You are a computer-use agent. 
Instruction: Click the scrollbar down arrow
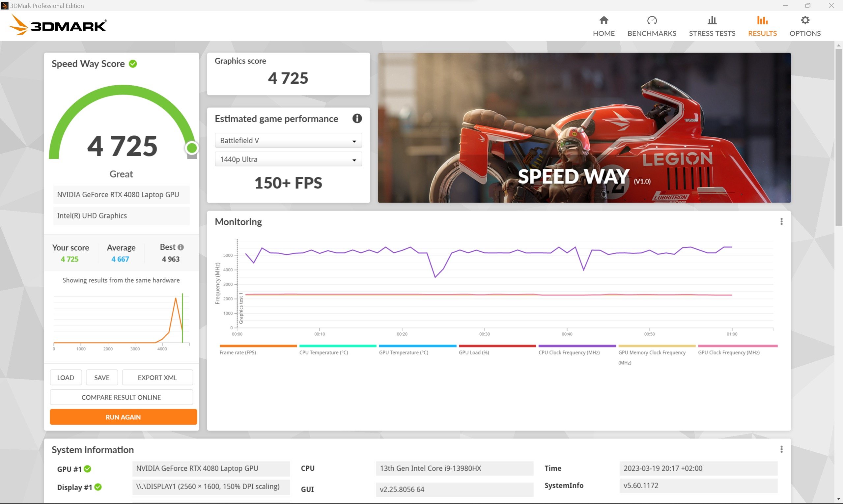[839, 499]
